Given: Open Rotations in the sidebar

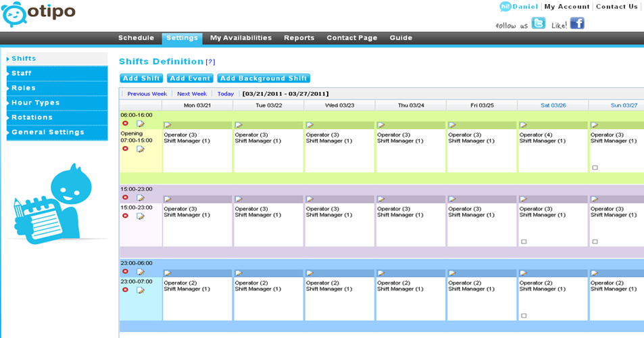Looking at the screenshot, I should click(31, 118).
